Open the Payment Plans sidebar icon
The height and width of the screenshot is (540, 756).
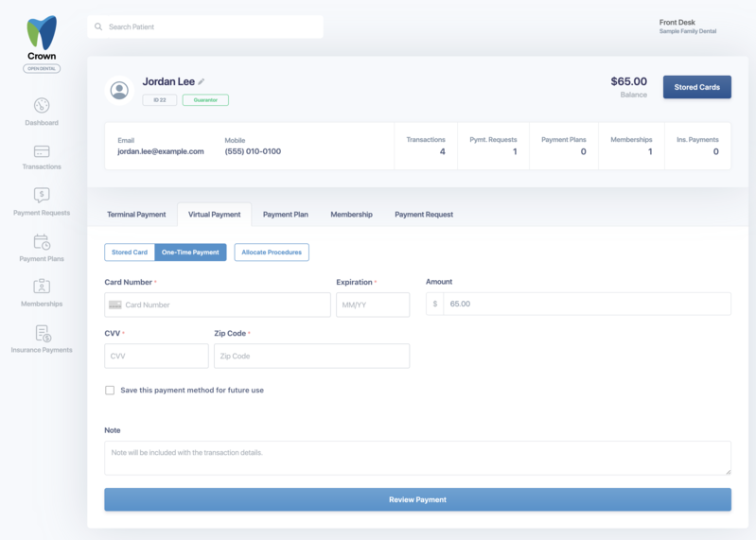[x=42, y=242]
